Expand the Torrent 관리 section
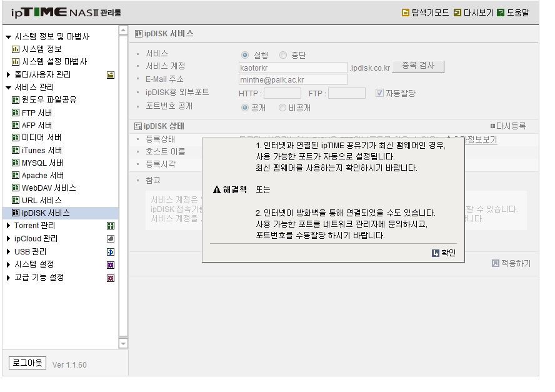555x392 pixels. pos(9,225)
